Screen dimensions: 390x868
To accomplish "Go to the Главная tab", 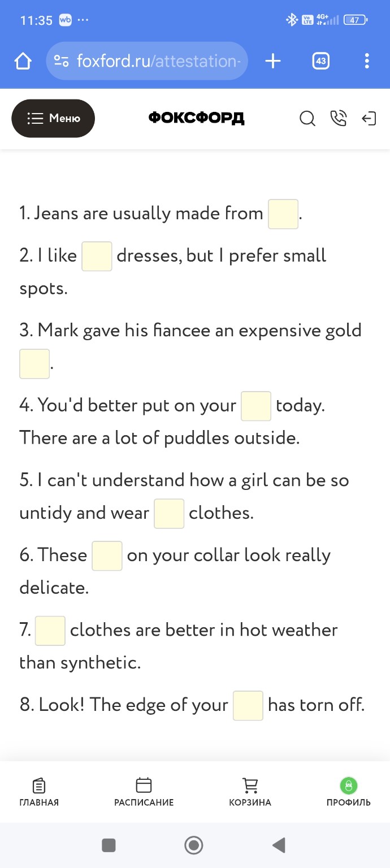I will tap(39, 792).
